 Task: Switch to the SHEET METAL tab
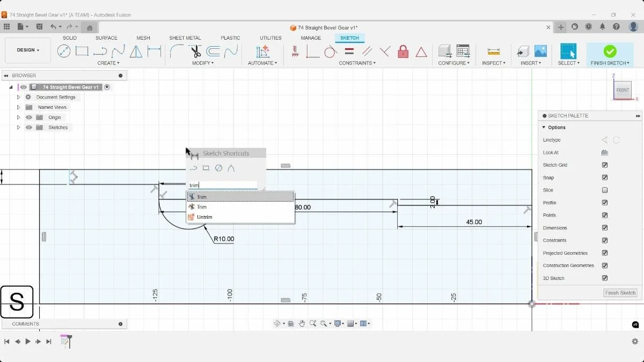185,38
